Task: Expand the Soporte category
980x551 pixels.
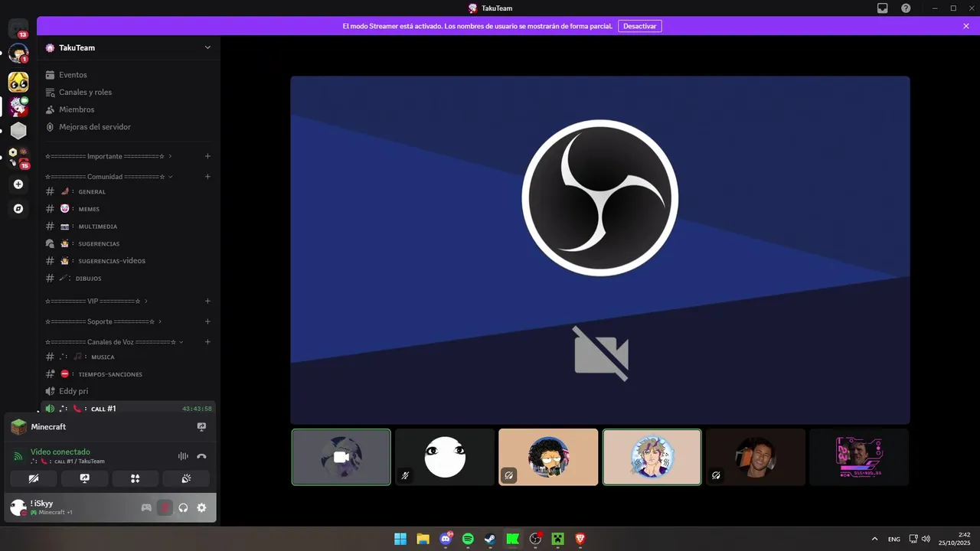Action: pos(103,321)
